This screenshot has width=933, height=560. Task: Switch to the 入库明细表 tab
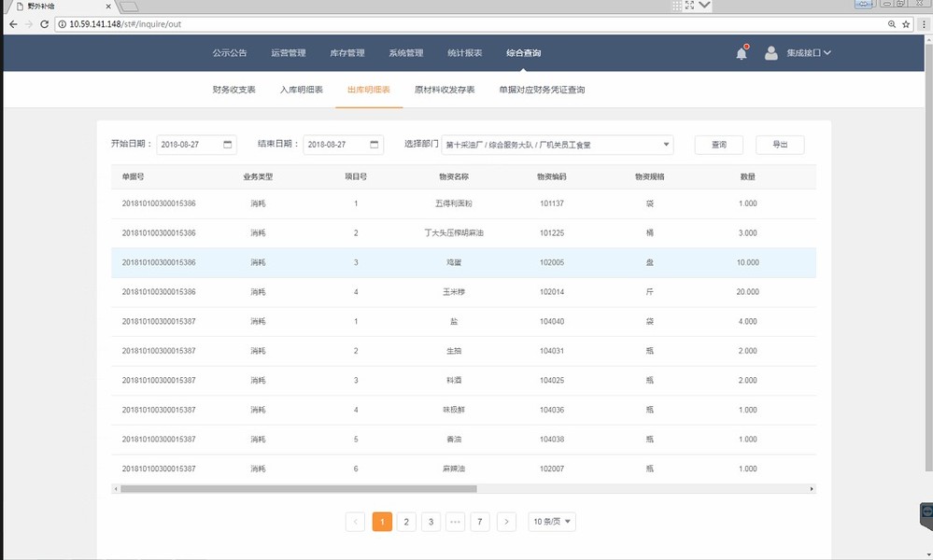[x=301, y=90]
